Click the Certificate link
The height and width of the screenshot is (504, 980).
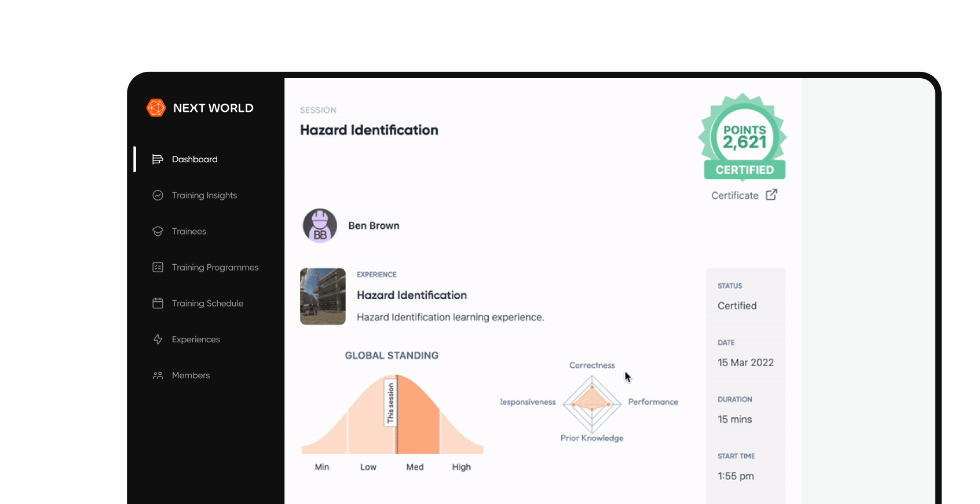coord(734,195)
